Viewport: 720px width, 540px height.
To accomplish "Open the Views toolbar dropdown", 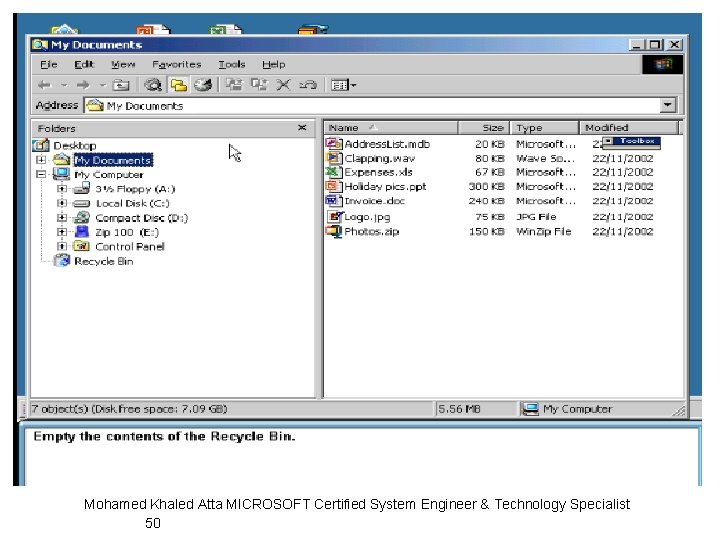I will (343, 85).
